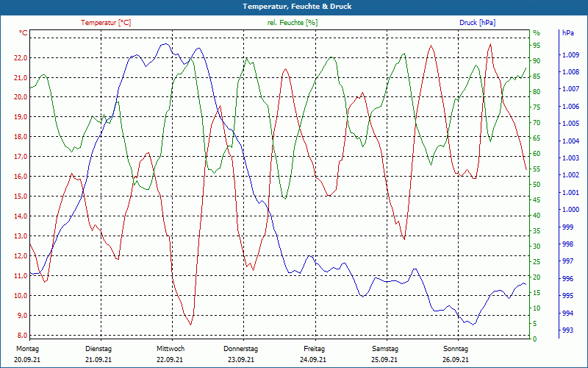Image resolution: width=588 pixels, height=368 pixels.
Task: Click the pressure tick '1.001'
Action: (x=571, y=193)
